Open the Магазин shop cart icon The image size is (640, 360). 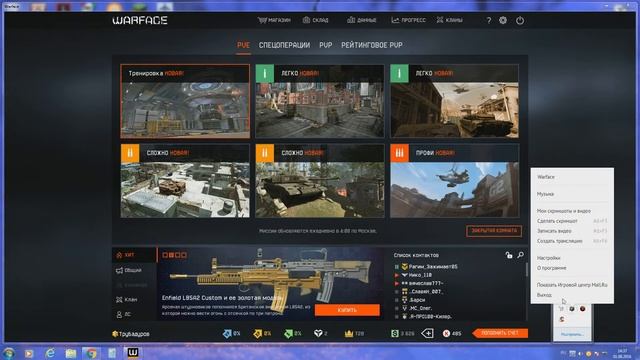coord(262,20)
